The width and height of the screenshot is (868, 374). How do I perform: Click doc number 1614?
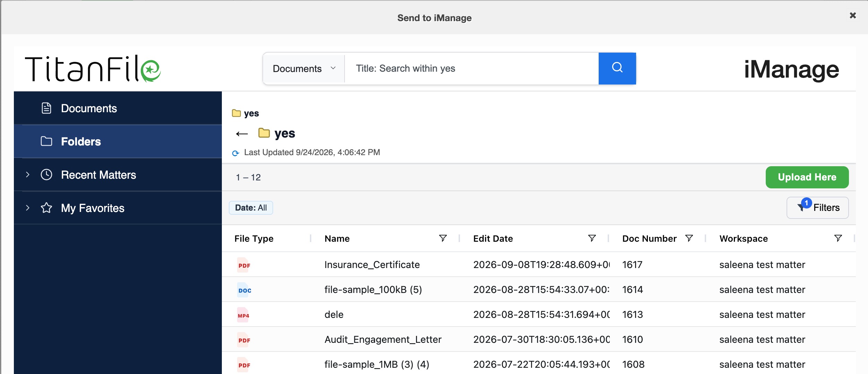tap(633, 290)
